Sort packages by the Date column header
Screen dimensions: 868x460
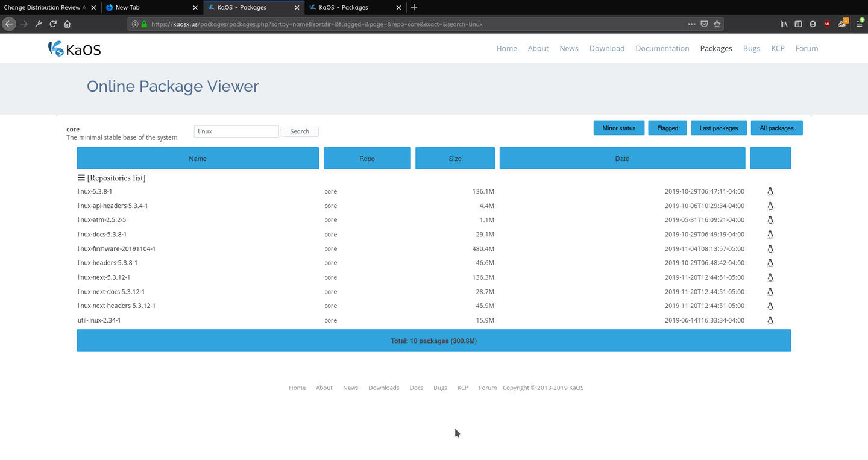point(622,159)
